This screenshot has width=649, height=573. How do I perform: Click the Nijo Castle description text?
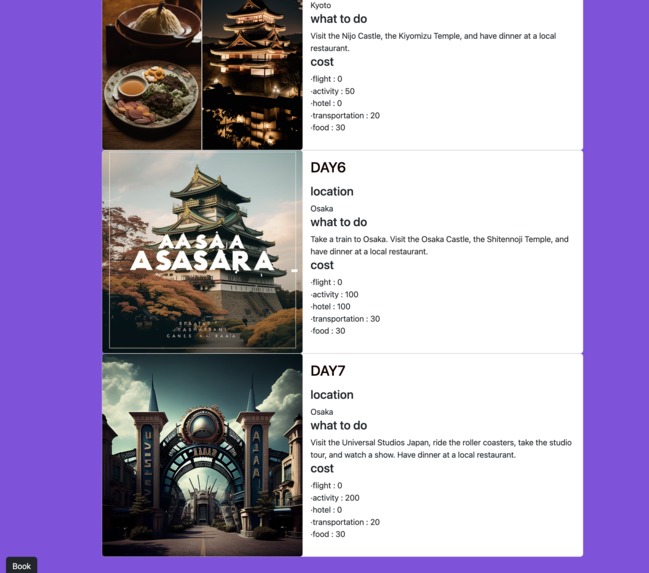coord(433,42)
